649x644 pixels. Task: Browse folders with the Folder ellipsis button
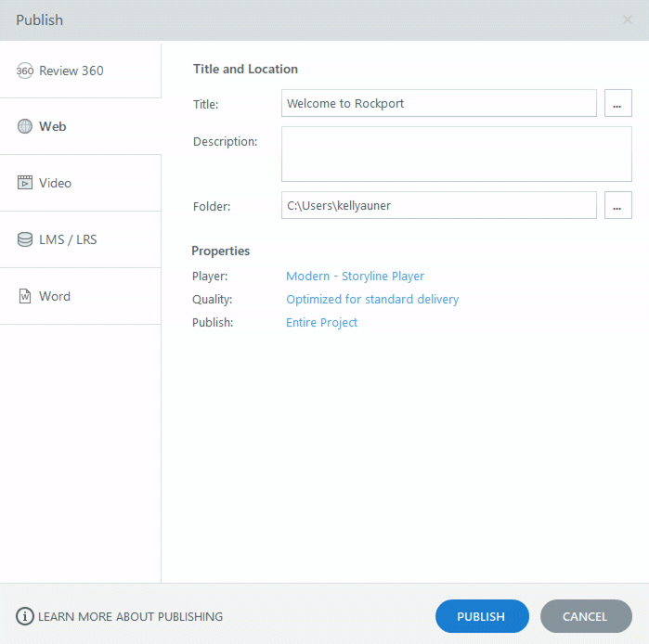pyautogui.click(x=617, y=205)
